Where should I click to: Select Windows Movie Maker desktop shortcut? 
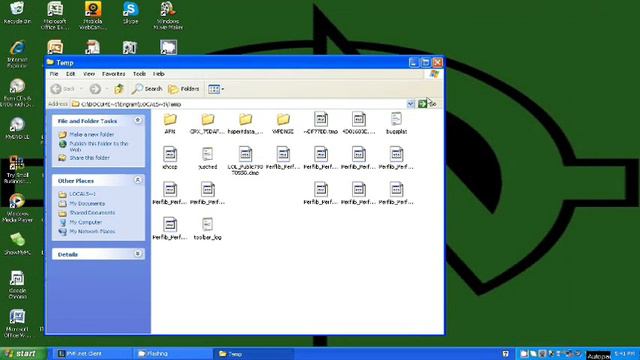tap(168, 16)
